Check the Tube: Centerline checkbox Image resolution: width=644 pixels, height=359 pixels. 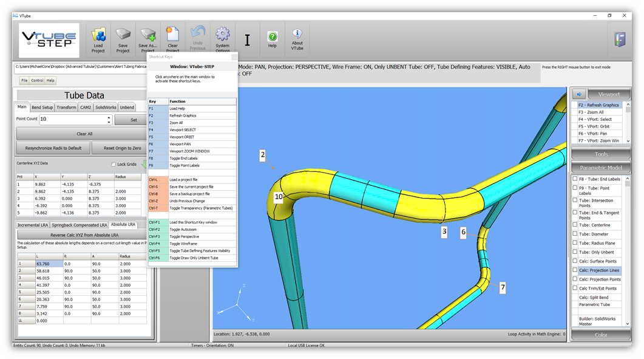[575, 225]
